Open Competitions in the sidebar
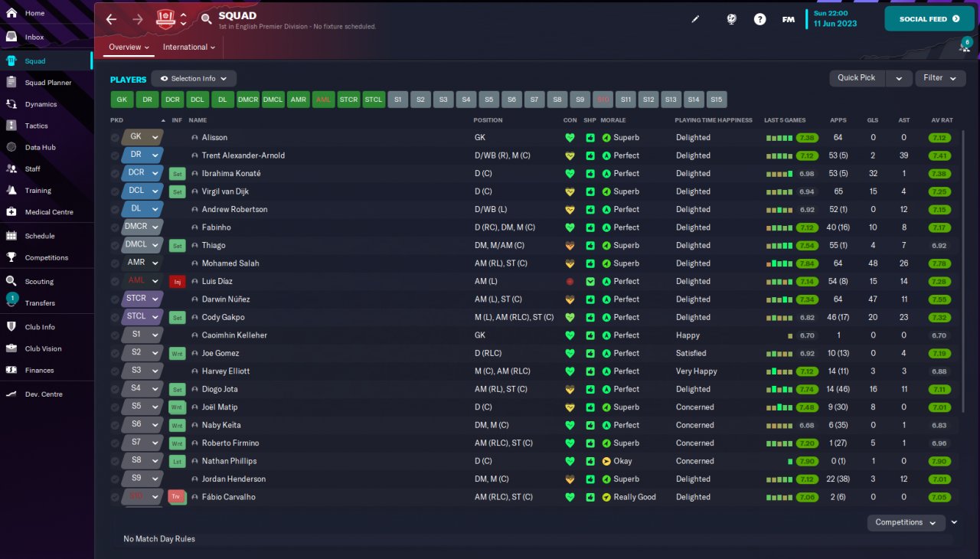The width and height of the screenshot is (980, 559). [x=46, y=257]
